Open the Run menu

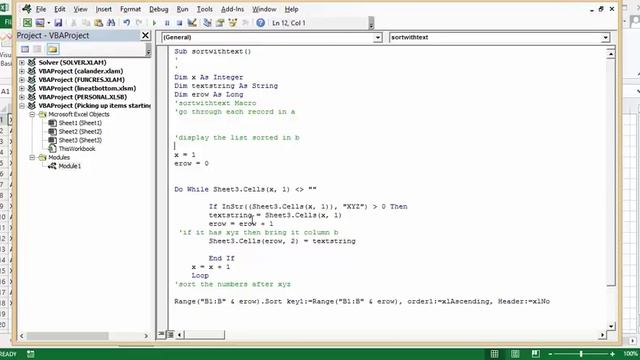click(x=182, y=9)
